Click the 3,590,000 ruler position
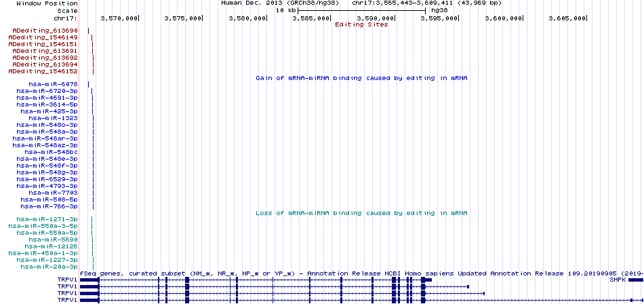644x304 pixels. pos(377,18)
